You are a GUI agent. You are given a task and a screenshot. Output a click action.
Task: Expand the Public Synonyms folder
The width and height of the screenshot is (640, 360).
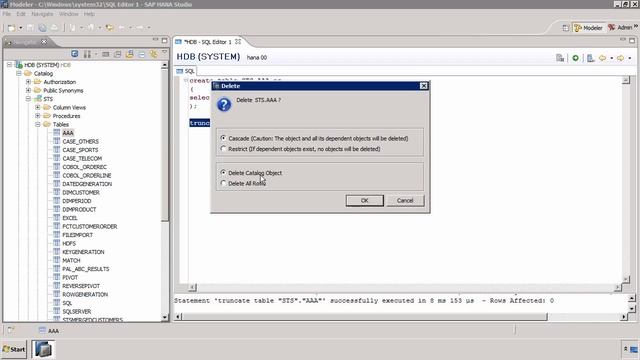coord(28,90)
